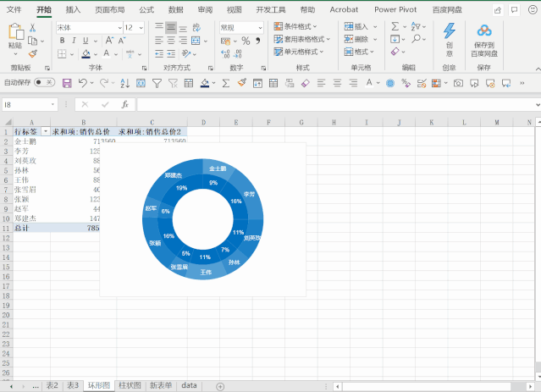Decrease font size with smaller A
541x392 pixels.
pyautogui.click(x=121, y=41)
